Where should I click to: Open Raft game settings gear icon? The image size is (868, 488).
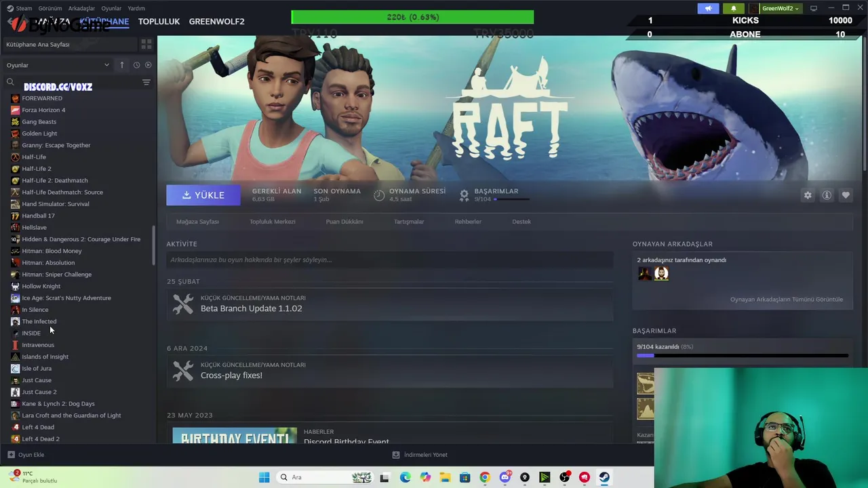[808, 195]
